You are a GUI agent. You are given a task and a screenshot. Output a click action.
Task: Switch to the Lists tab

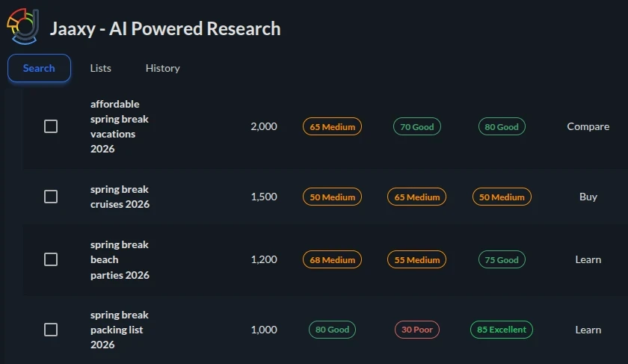(100, 68)
